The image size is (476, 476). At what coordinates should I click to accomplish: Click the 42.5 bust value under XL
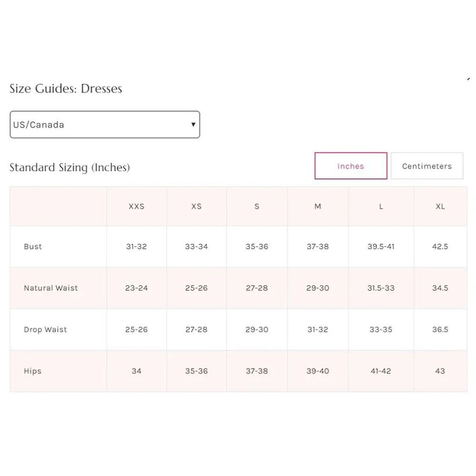[440, 247]
